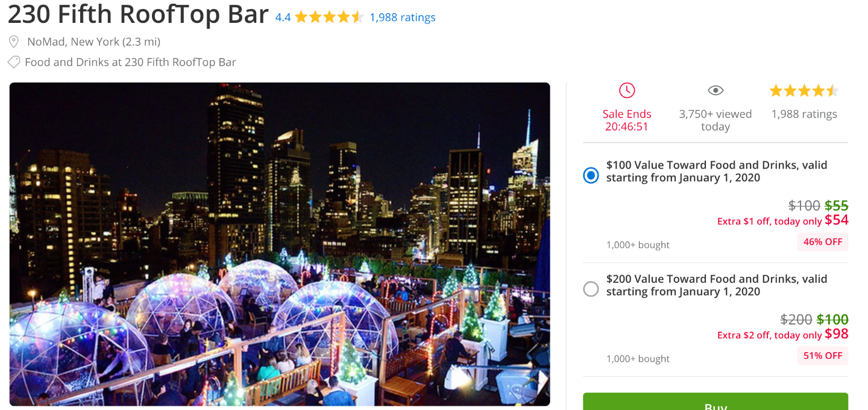Click the rooftop igloo photo
This screenshot has width=868, height=410.
coord(280,244)
